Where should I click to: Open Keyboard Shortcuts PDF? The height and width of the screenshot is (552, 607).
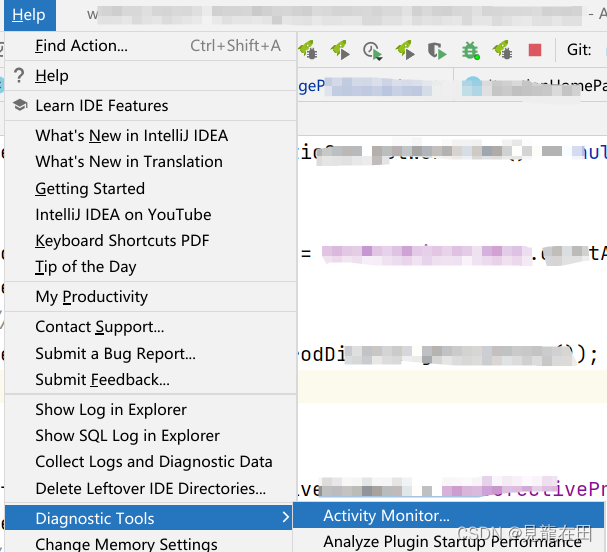click(151, 241)
